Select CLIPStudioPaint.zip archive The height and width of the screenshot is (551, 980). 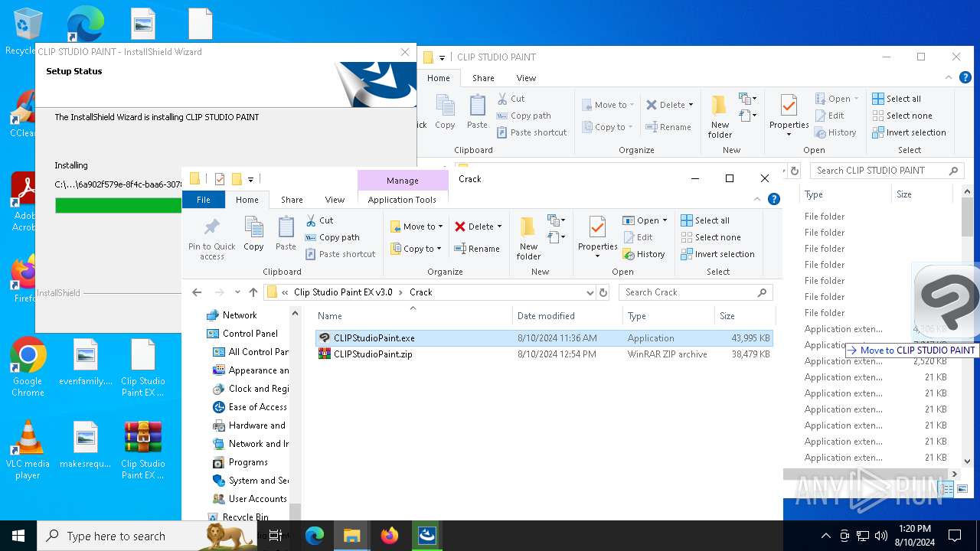pyautogui.click(x=544, y=354)
